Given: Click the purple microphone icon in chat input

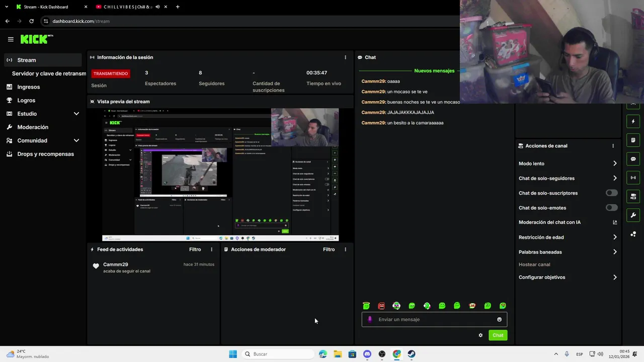Looking at the screenshot, I should tap(370, 319).
